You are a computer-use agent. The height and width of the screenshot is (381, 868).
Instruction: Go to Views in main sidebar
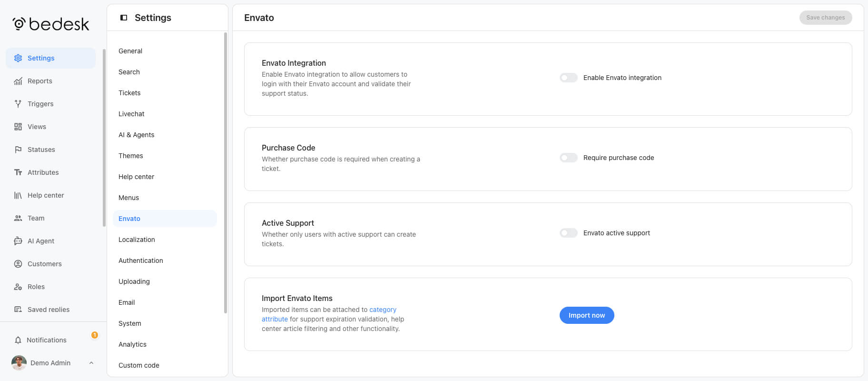pos(50,127)
